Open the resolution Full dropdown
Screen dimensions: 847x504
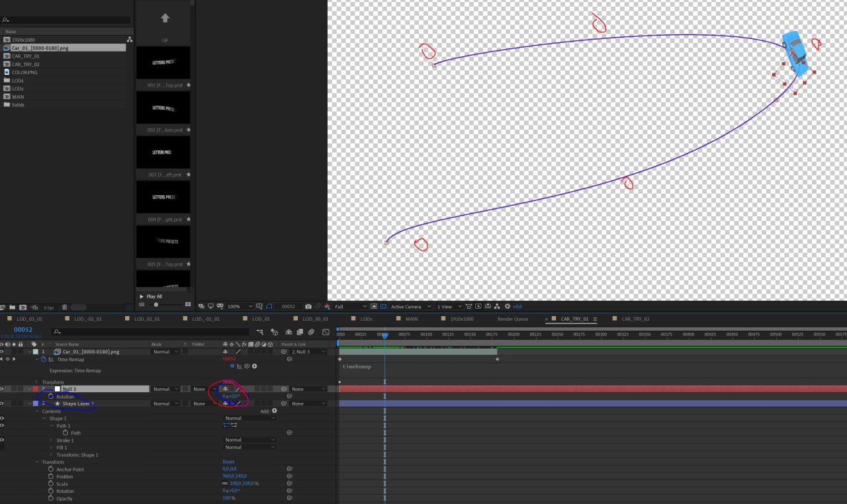[351, 306]
